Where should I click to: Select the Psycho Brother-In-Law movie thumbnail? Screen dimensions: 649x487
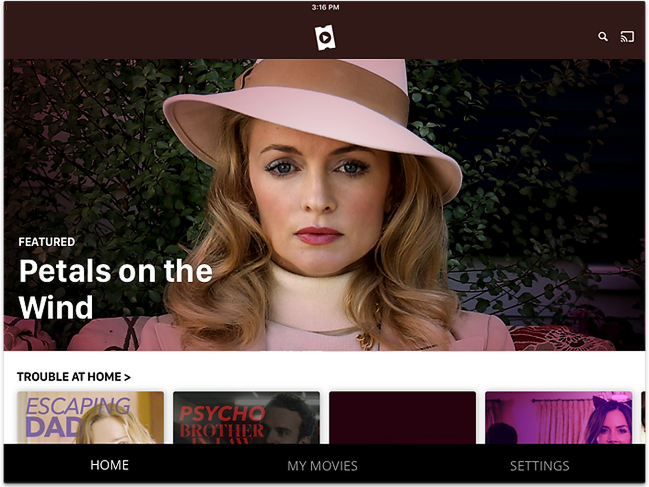(x=246, y=417)
